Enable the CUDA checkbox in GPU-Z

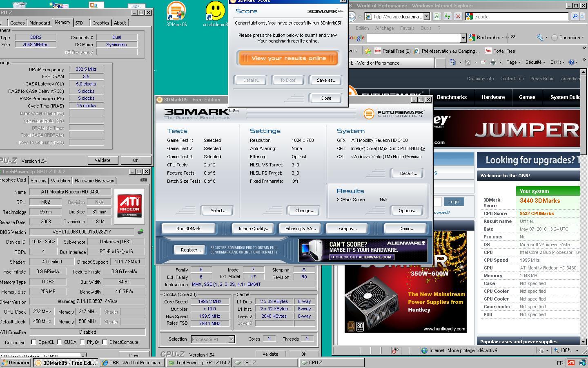click(59, 342)
